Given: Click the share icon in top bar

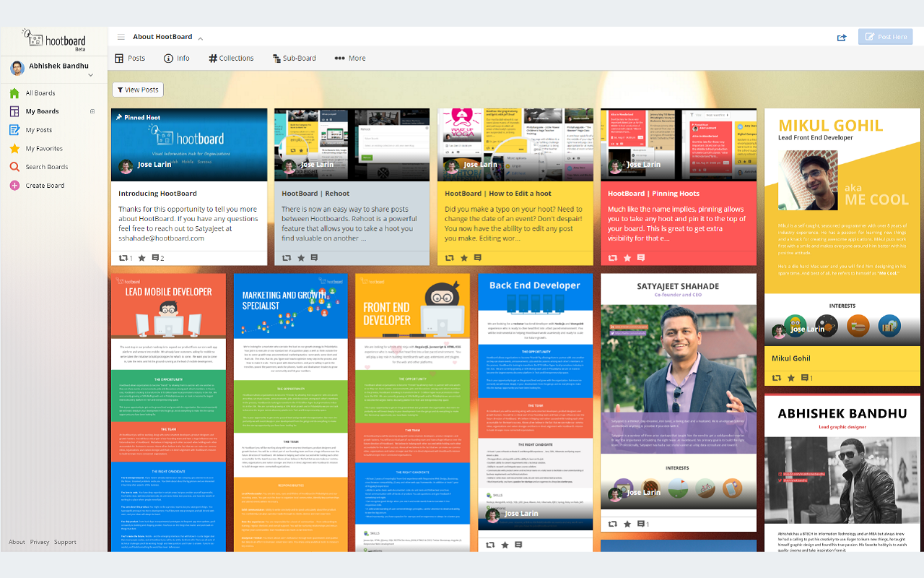Looking at the screenshot, I should tap(842, 38).
